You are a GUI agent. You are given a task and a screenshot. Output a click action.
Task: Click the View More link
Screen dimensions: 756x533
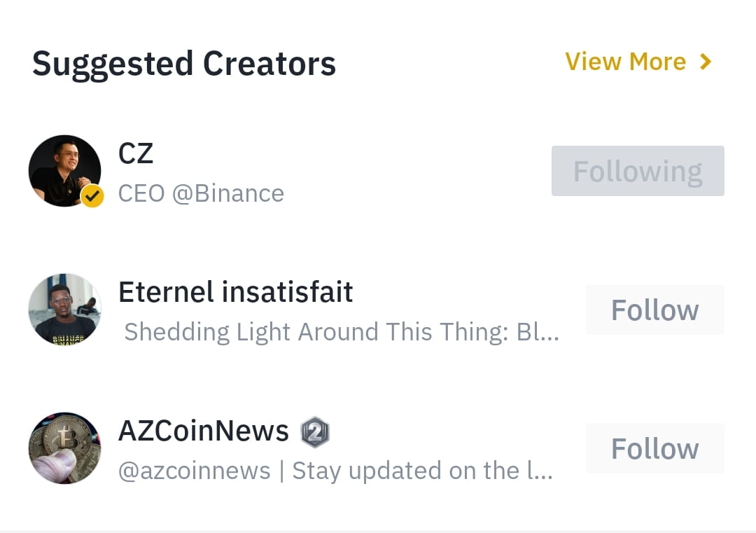[x=625, y=62]
